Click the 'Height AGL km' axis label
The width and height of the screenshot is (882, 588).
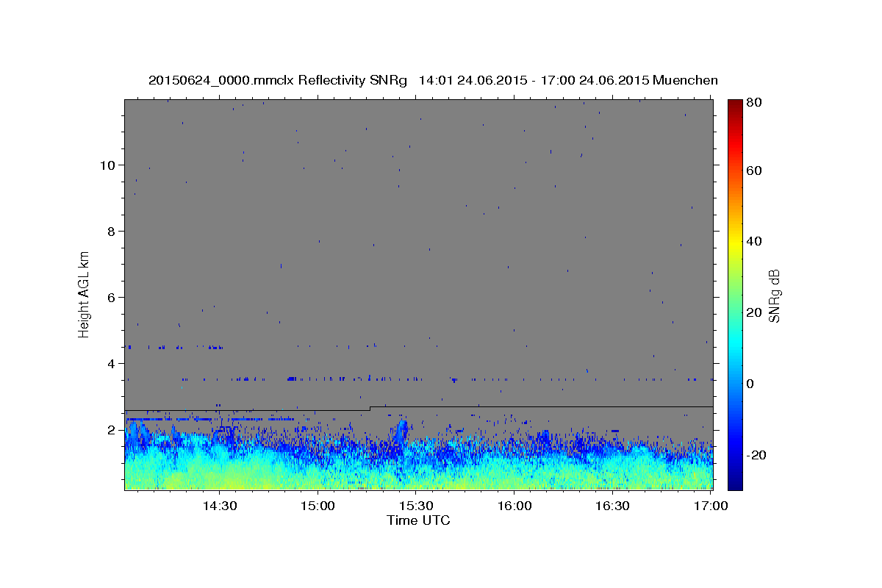(85, 294)
